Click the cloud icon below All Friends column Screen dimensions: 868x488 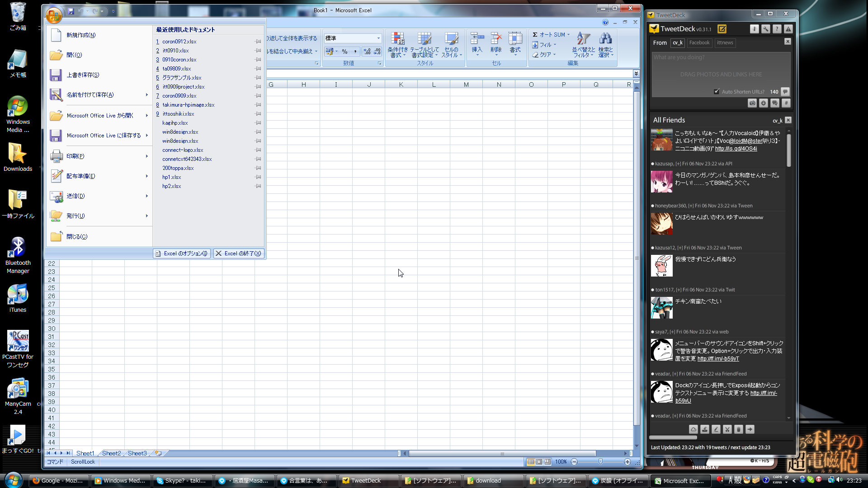tap(693, 429)
